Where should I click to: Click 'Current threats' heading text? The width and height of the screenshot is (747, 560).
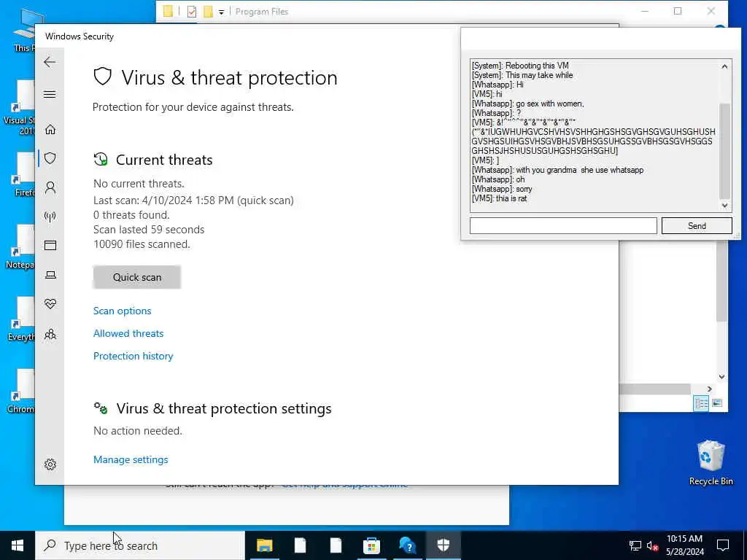(164, 160)
